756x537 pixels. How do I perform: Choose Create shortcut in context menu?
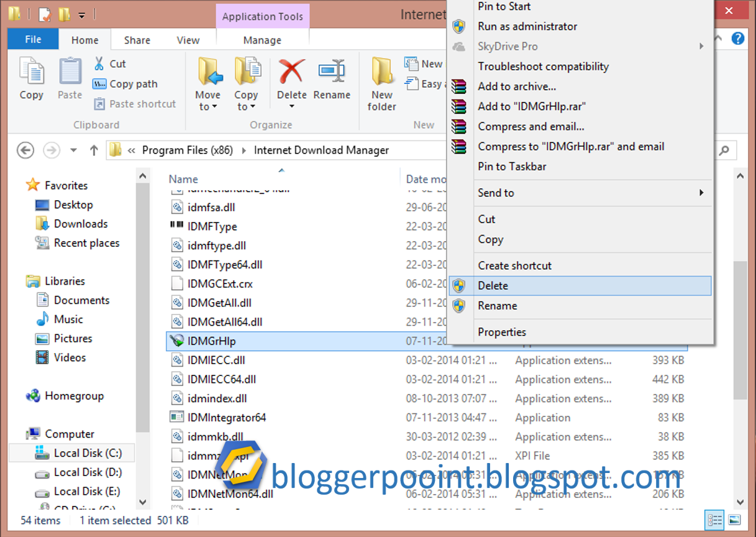(580, 265)
